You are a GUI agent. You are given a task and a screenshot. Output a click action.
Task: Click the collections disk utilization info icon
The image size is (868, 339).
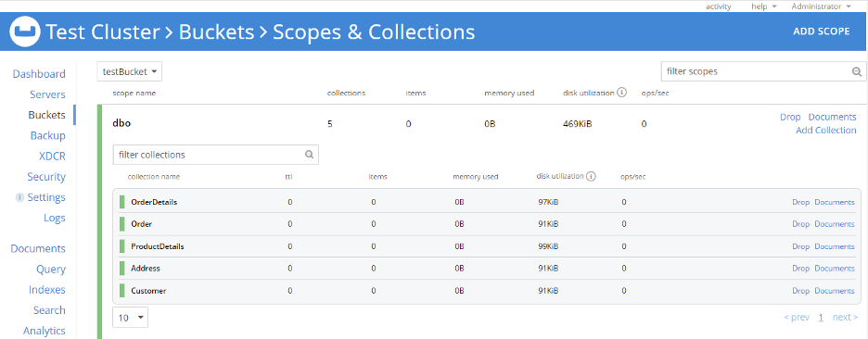point(592,176)
